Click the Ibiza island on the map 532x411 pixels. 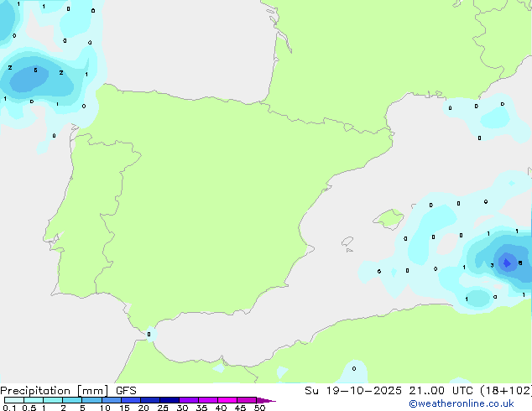(347, 242)
